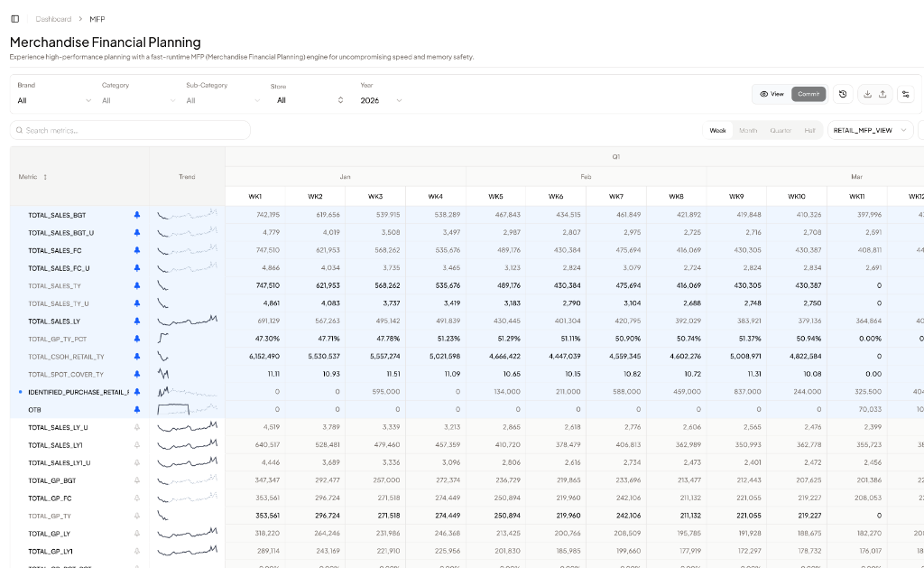The image size is (924, 568).
Task: Unpin the TOTAL_SALES_TY_U row
Action: (x=137, y=303)
